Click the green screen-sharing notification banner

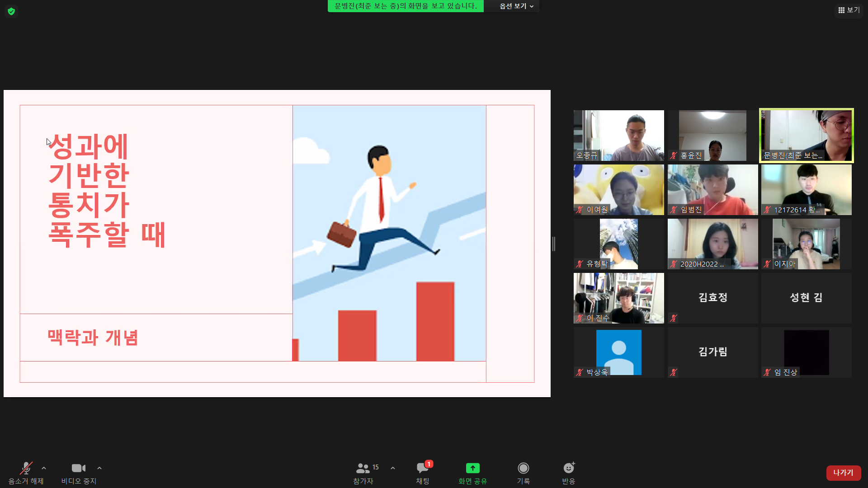point(406,6)
